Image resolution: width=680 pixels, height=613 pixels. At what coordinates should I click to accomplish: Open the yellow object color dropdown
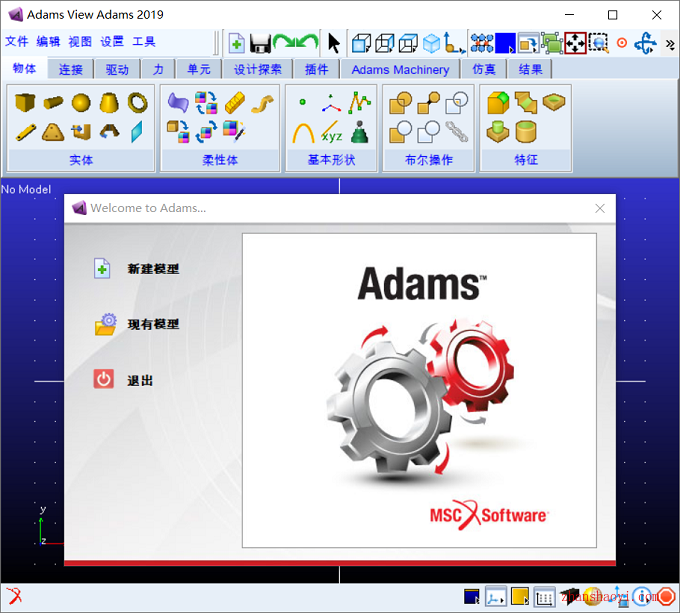(x=520, y=597)
